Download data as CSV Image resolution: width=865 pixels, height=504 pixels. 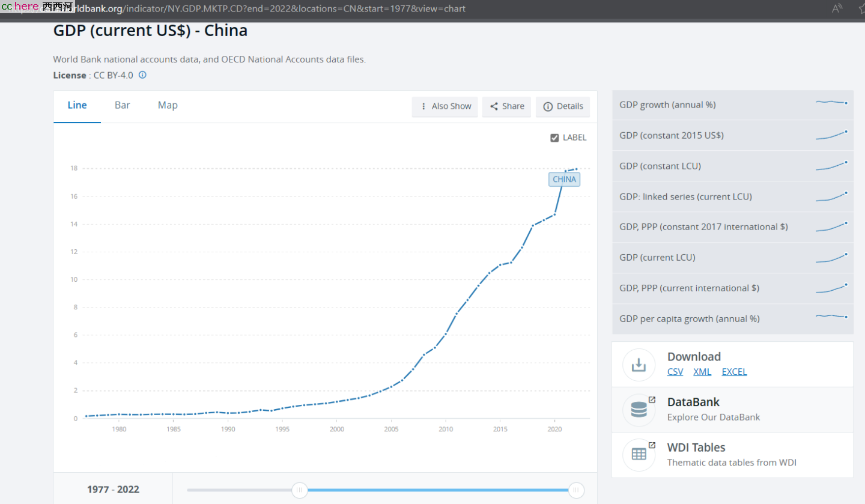click(x=675, y=372)
